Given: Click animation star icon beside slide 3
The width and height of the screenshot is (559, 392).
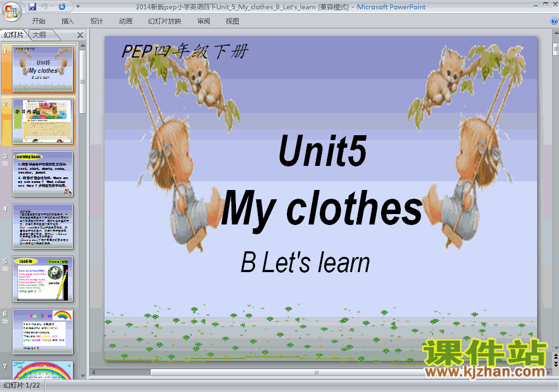Looking at the screenshot, I should (x=5, y=164).
